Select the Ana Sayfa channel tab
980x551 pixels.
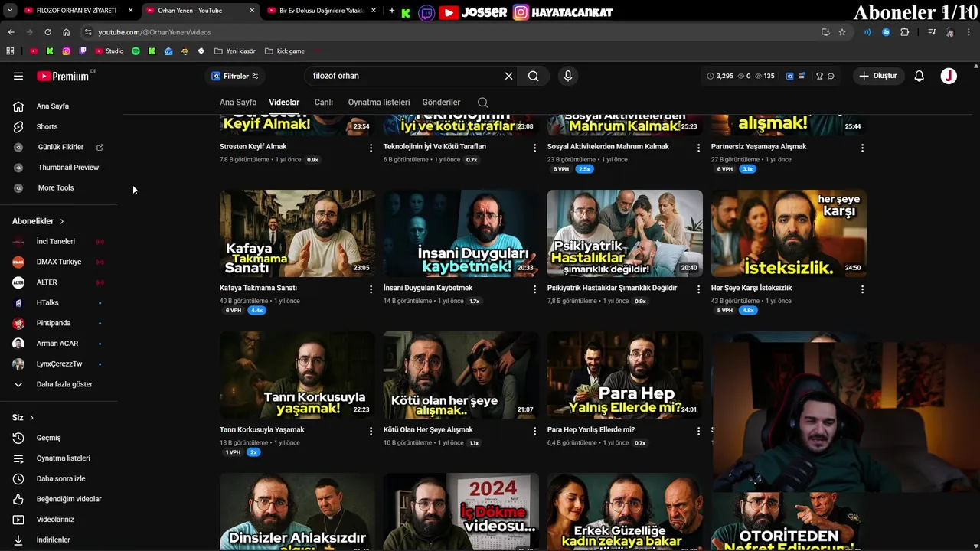pos(238,103)
